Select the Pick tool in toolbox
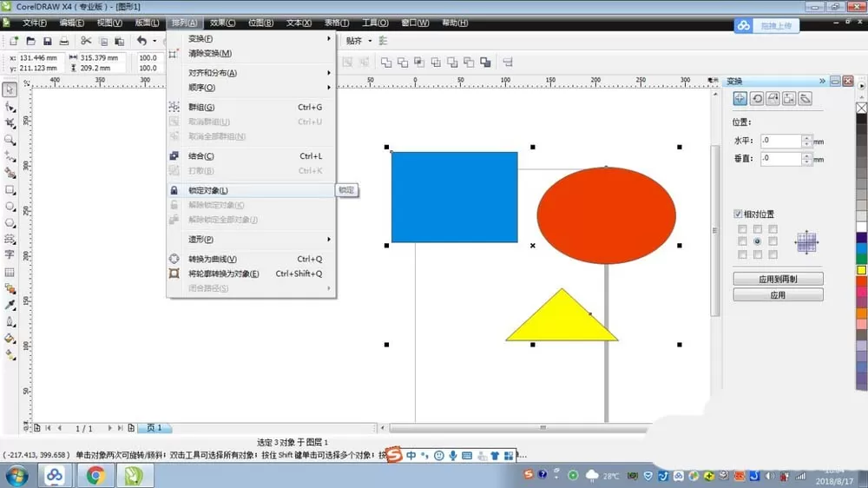 [x=10, y=89]
